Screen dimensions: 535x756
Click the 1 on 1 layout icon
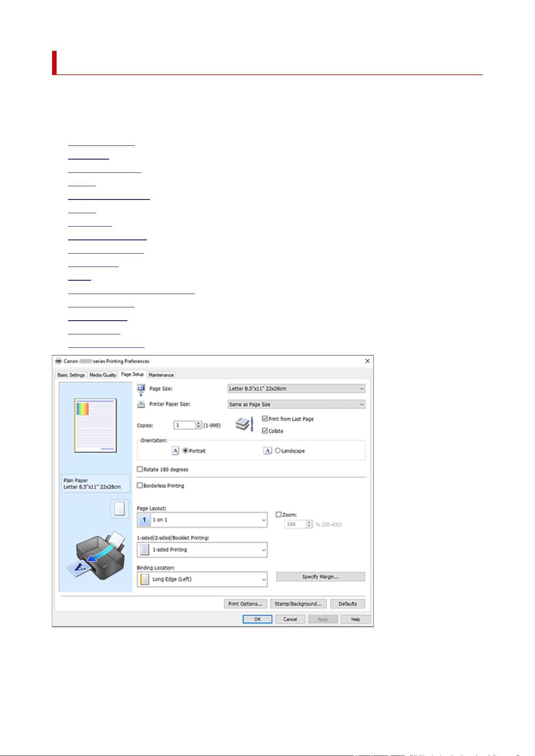(x=144, y=520)
